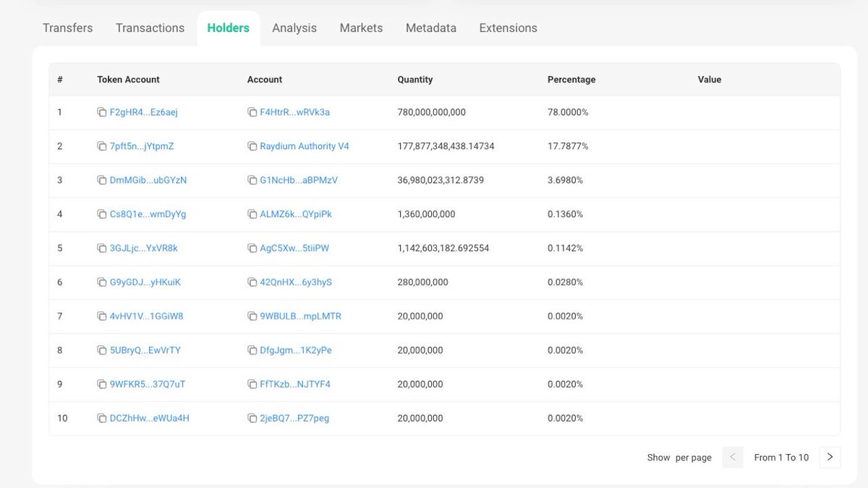Screen dimensions: 868x488
Task: Open token account link Cs8Q1e...wmDyYg
Action: coord(148,214)
